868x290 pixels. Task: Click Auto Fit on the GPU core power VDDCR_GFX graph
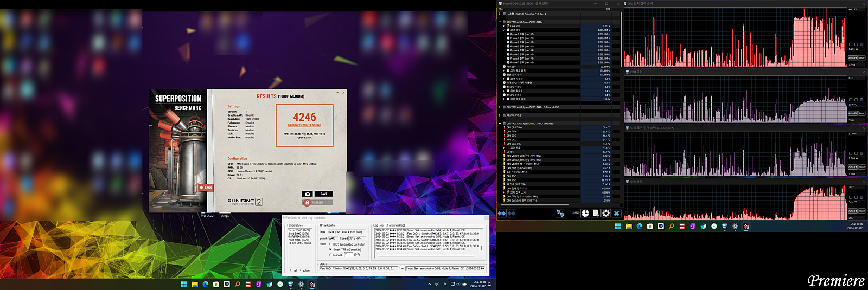coord(852,167)
